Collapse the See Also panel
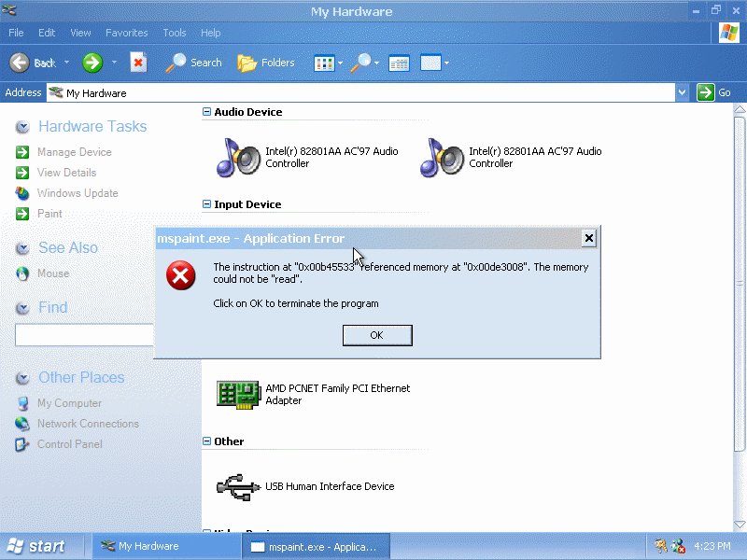This screenshot has width=747, height=560. pyautogui.click(x=22, y=248)
